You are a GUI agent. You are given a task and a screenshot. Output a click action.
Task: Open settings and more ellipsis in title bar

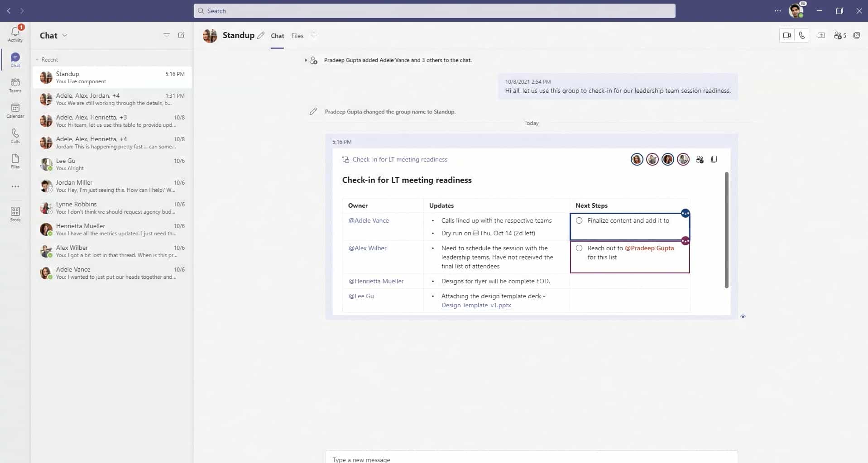coord(778,11)
